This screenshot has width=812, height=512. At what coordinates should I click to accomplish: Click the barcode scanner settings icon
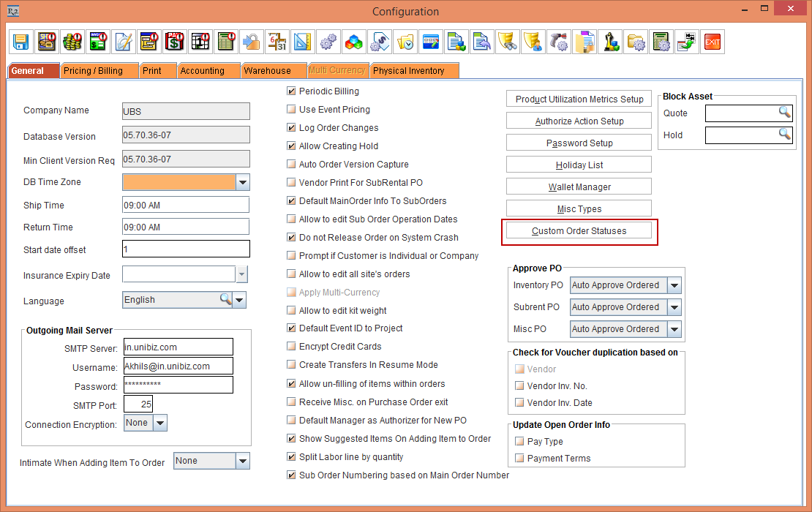click(559, 42)
